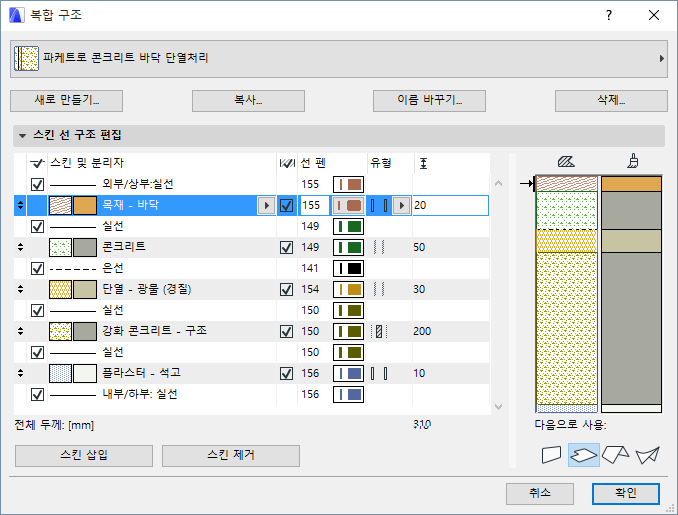Cancel with the 취소 button
678x515 pixels.
pos(540,493)
